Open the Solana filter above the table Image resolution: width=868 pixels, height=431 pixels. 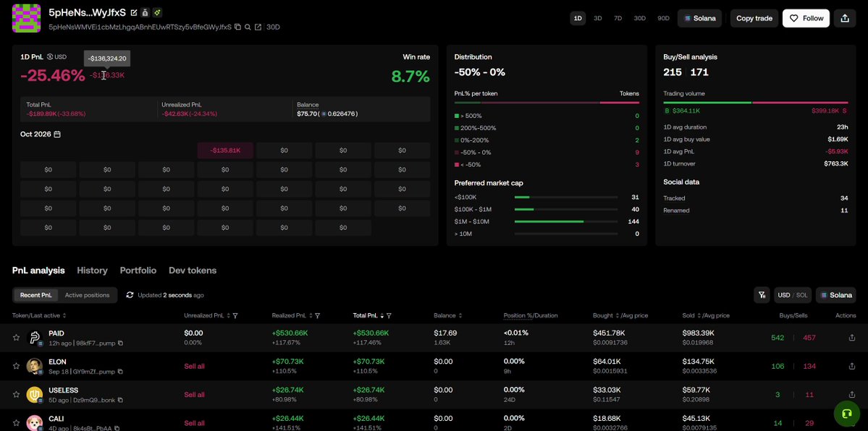[836, 295]
